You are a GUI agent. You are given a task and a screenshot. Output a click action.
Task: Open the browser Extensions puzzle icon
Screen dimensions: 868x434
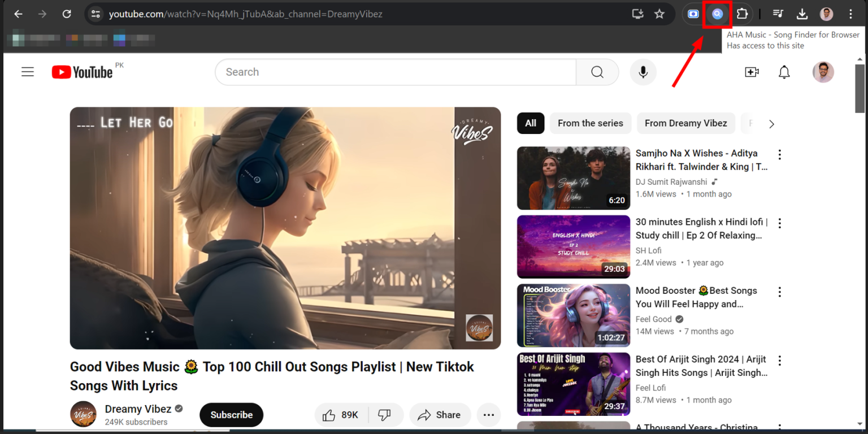(742, 14)
